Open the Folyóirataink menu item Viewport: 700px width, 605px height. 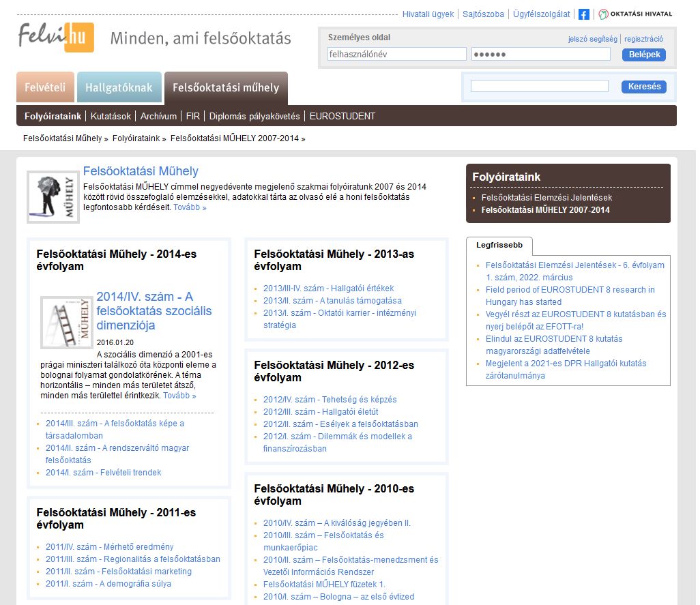tap(53, 116)
